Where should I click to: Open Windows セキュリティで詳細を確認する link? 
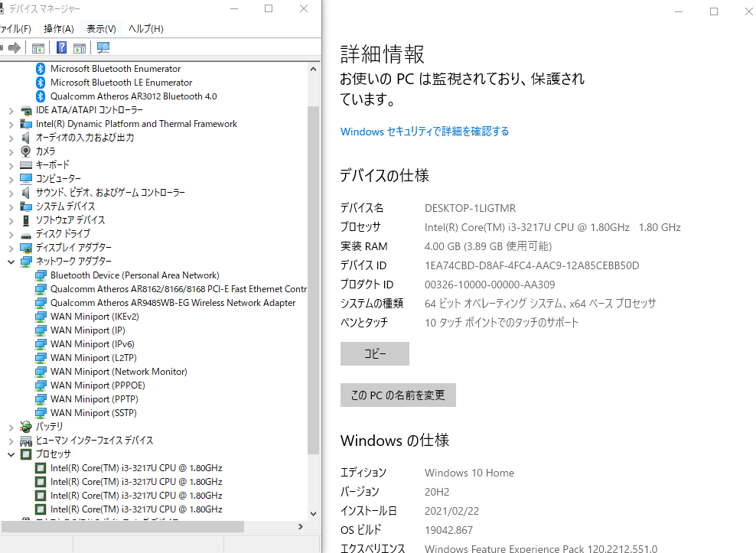pyautogui.click(x=425, y=132)
